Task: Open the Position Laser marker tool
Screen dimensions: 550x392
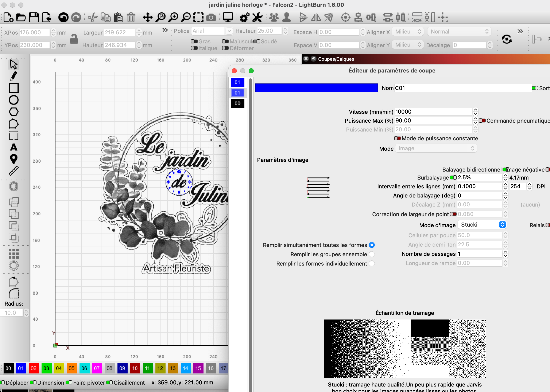Action: click(x=13, y=159)
